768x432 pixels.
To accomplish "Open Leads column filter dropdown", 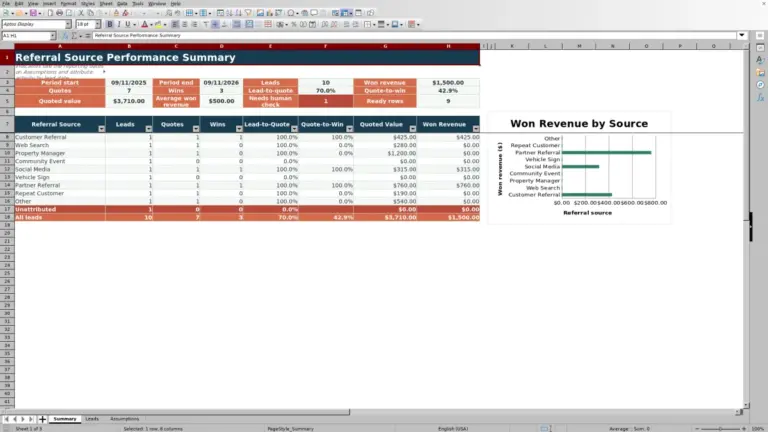I will pos(148,129).
